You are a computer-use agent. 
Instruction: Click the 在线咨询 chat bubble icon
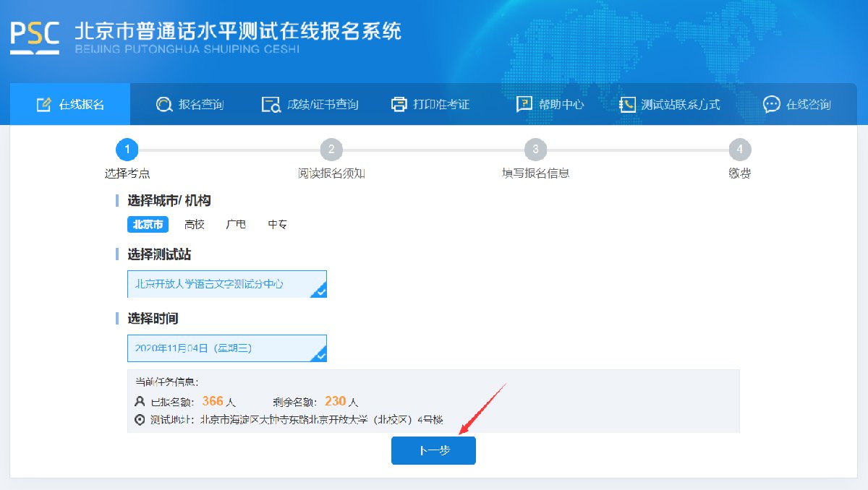coord(772,104)
